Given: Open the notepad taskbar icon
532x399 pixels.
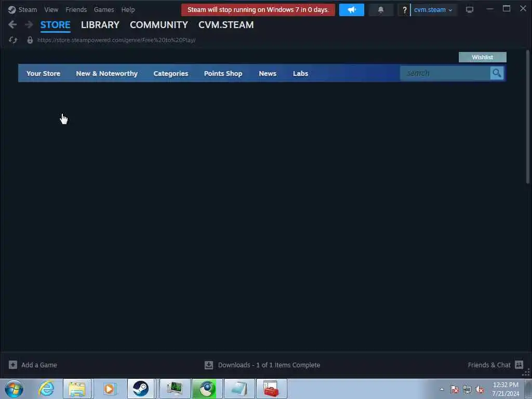Looking at the screenshot, I should (239, 389).
